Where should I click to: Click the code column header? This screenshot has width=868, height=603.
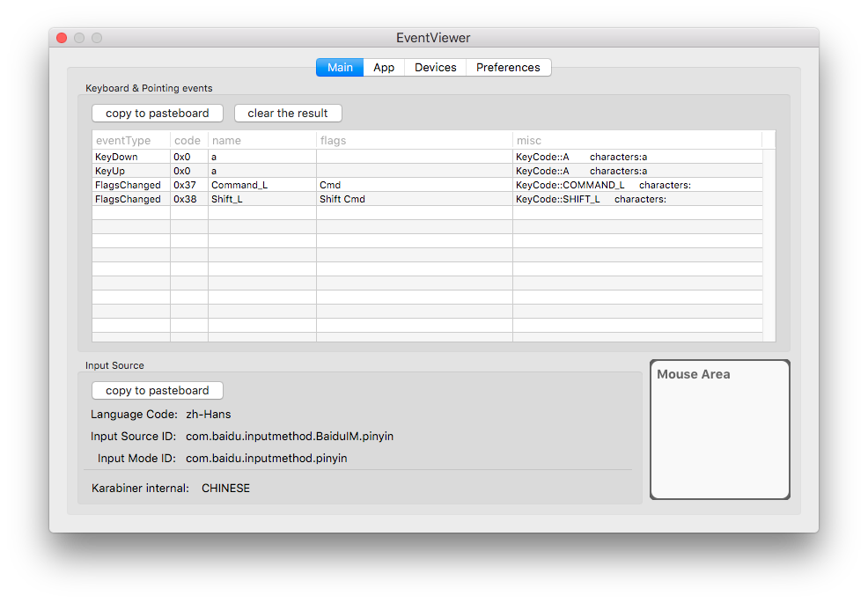click(188, 141)
